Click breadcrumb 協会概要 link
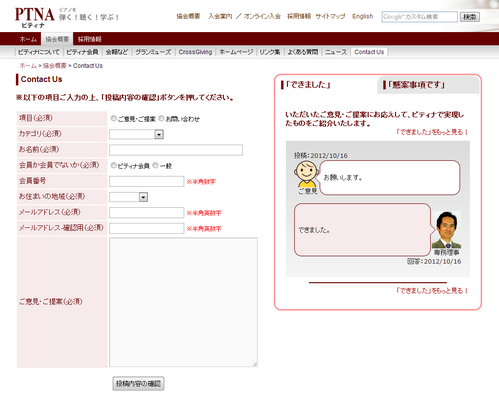The width and height of the screenshot is (499, 397). point(55,66)
